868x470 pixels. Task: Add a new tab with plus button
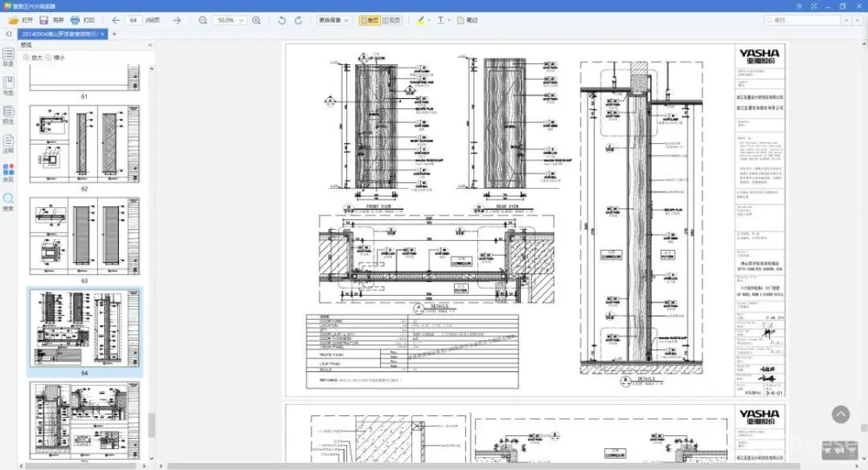point(115,34)
